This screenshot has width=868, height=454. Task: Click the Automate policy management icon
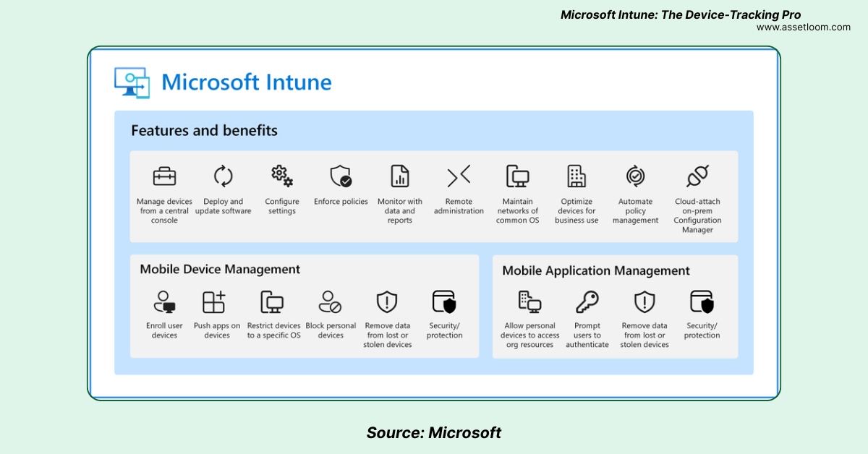tap(635, 176)
